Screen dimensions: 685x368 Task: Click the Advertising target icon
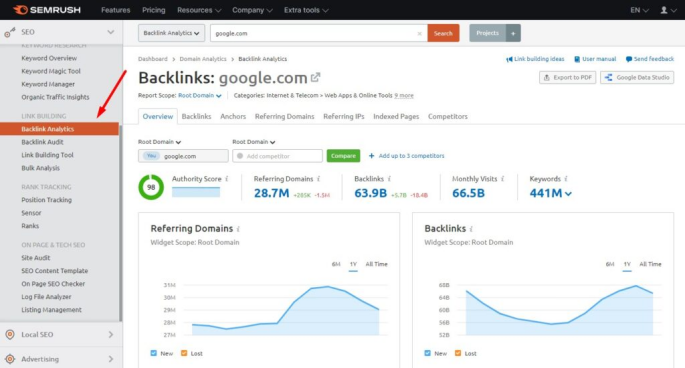pyautogui.click(x=10, y=359)
